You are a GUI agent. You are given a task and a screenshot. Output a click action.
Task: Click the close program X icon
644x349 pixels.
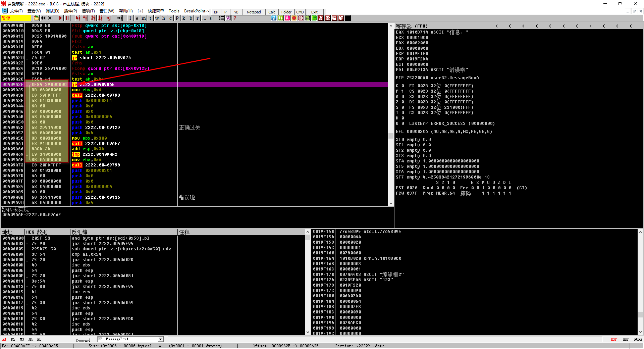(50, 18)
